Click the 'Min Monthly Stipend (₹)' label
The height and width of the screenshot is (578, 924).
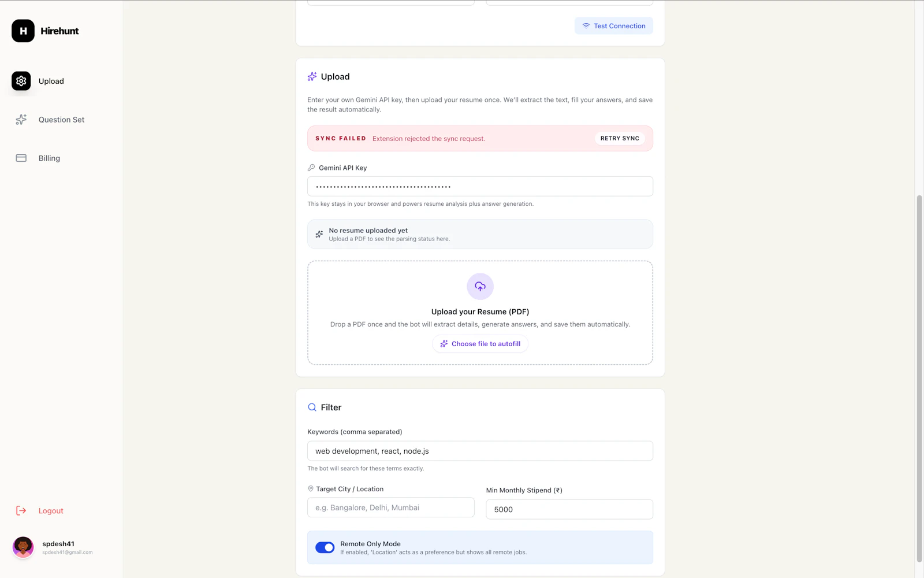click(x=524, y=490)
